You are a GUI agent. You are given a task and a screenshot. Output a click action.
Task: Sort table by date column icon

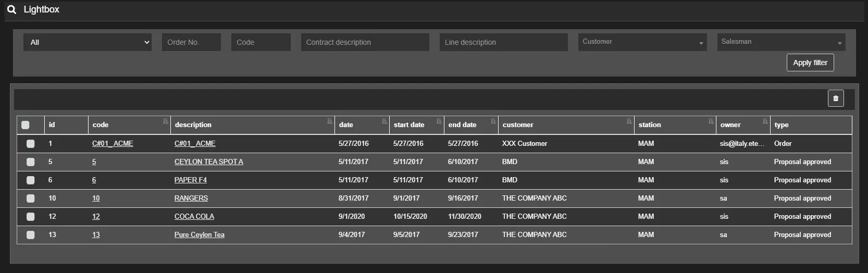click(384, 121)
